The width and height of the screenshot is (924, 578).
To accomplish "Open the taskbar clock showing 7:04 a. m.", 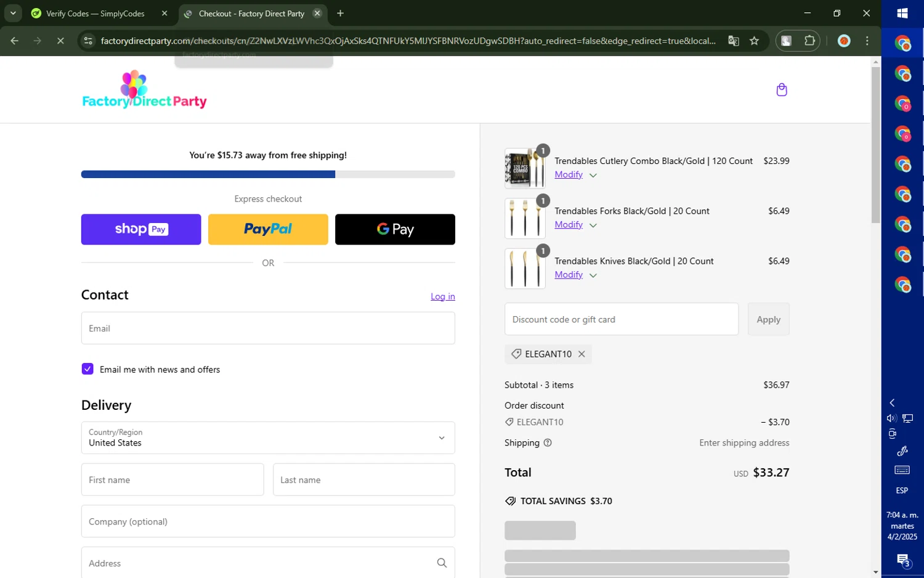I will pos(902,526).
